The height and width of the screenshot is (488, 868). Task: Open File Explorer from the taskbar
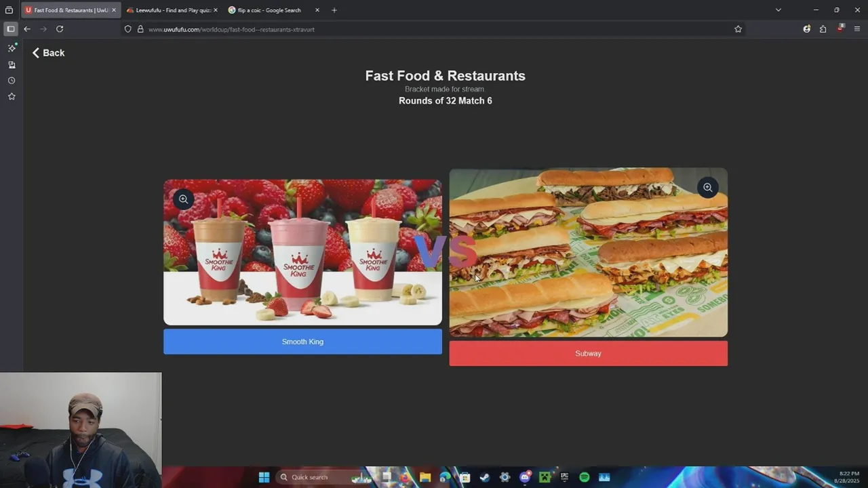(x=425, y=477)
